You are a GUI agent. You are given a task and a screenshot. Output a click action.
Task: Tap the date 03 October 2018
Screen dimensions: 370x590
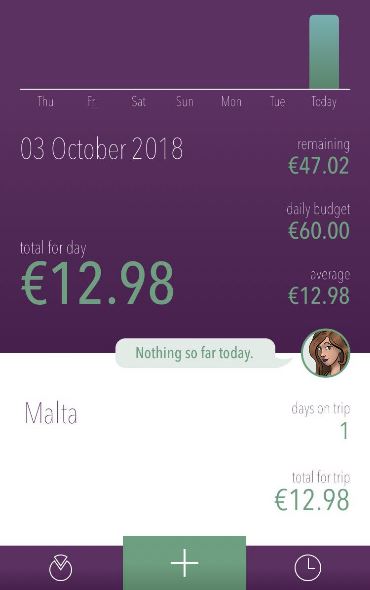coord(102,149)
